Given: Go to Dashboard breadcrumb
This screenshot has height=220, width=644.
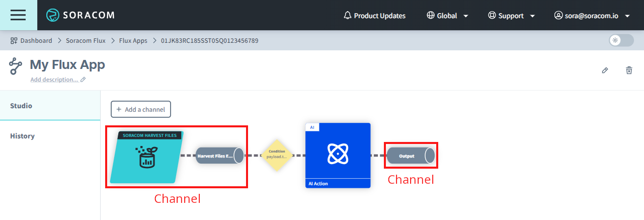Looking at the screenshot, I should coord(36,40).
